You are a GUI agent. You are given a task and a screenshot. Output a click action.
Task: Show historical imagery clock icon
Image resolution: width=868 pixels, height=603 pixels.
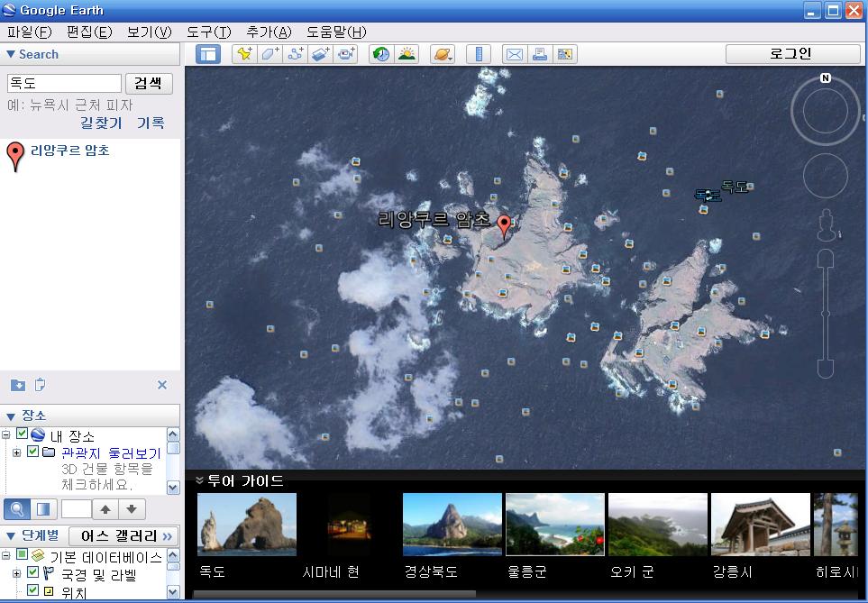click(x=381, y=54)
